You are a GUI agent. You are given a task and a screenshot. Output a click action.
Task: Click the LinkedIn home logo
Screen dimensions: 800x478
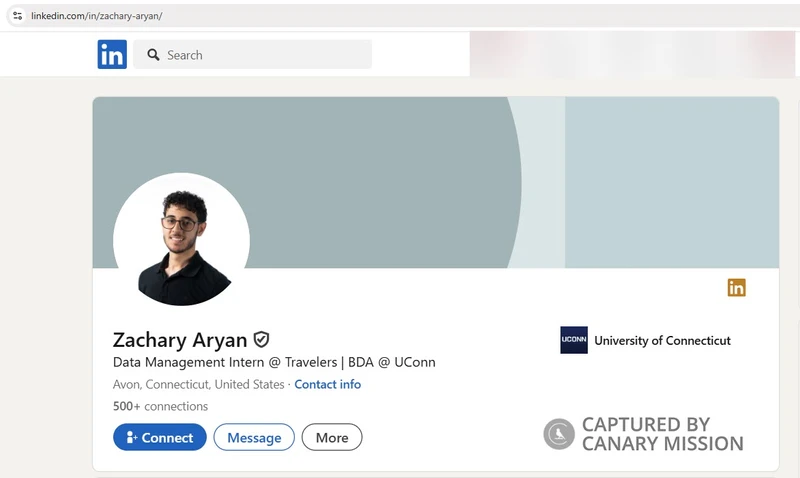coord(112,54)
